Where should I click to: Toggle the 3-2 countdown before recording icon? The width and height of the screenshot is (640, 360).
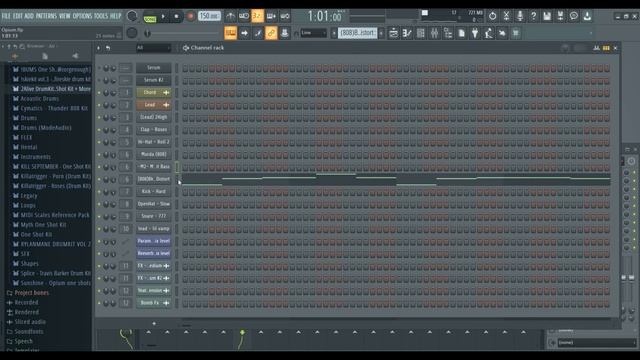click(x=258, y=16)
